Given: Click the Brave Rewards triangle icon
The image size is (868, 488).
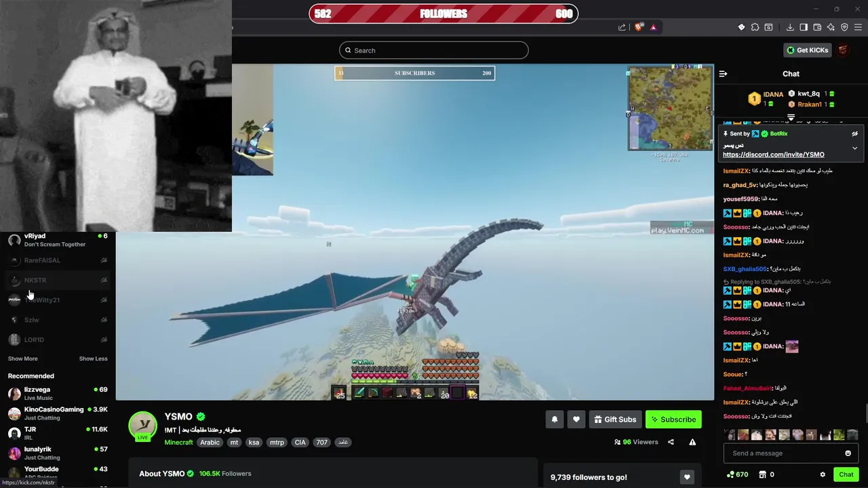Looking at the screenshot, I should pos(653,27).
